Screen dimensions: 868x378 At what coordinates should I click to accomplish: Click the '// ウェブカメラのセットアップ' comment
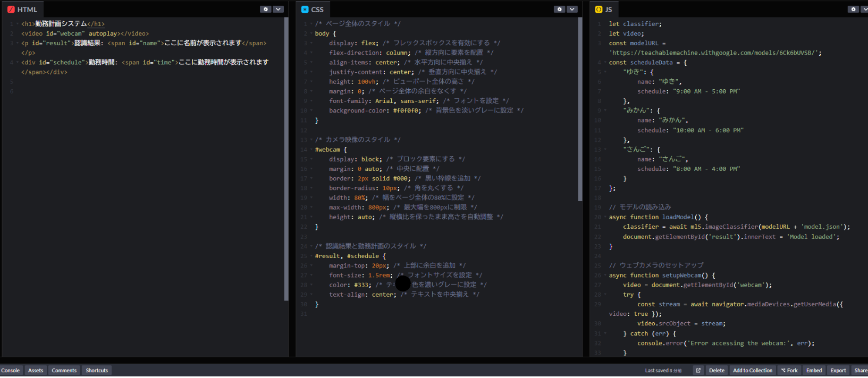[x=656, y=265]
